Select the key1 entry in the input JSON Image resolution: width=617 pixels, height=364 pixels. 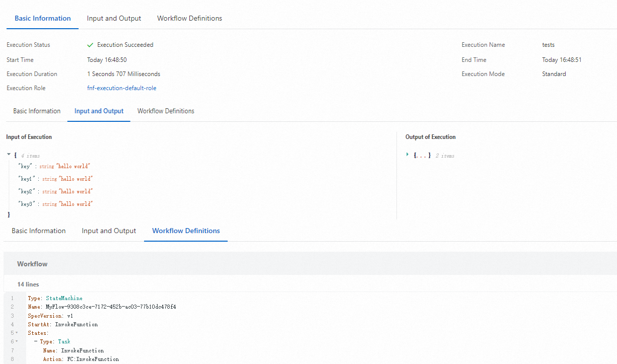pos(26,179)
